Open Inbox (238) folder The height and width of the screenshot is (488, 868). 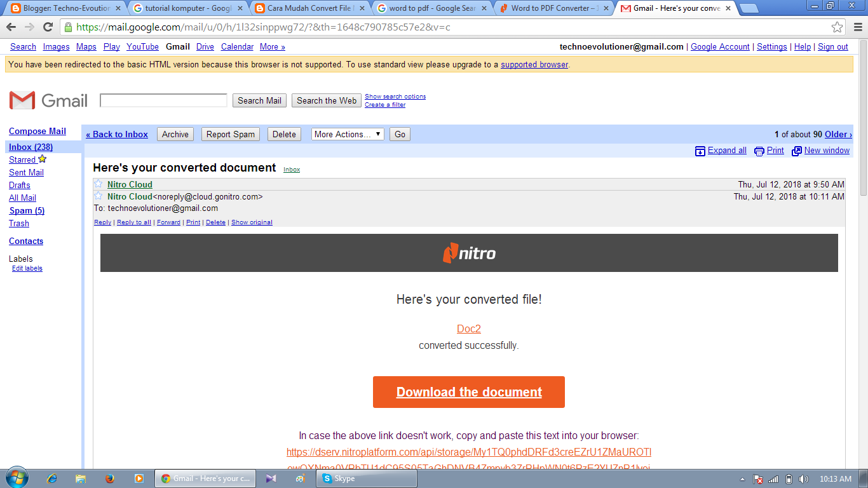31,147
